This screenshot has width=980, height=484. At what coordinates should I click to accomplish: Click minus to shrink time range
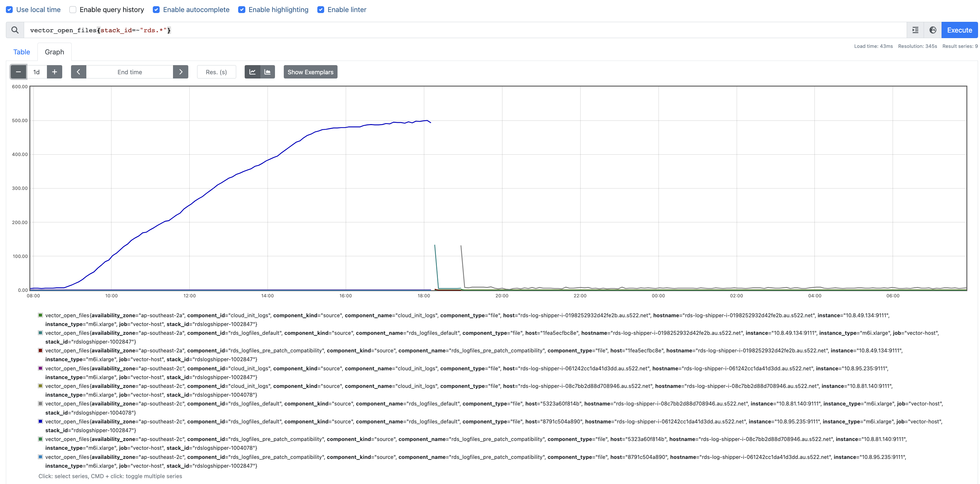pos(18,72)
